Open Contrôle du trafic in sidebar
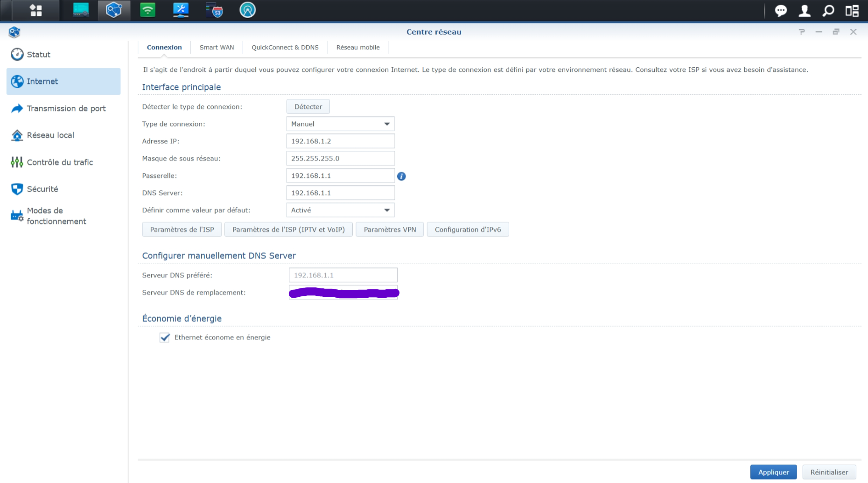This screenshot has height=483, width=868. 60,162
